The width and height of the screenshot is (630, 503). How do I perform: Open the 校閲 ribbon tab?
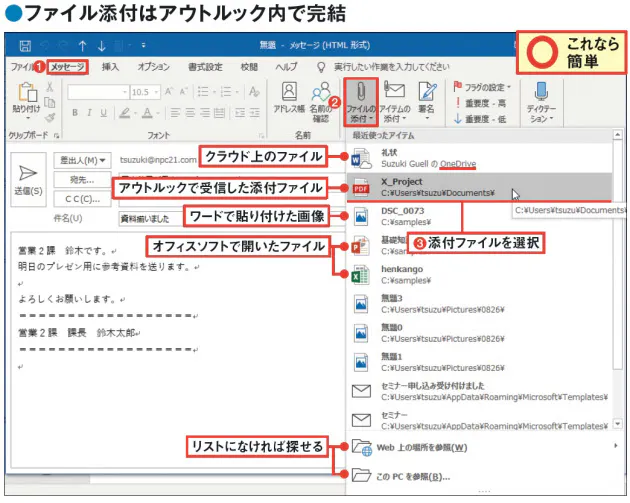point(249,67)
